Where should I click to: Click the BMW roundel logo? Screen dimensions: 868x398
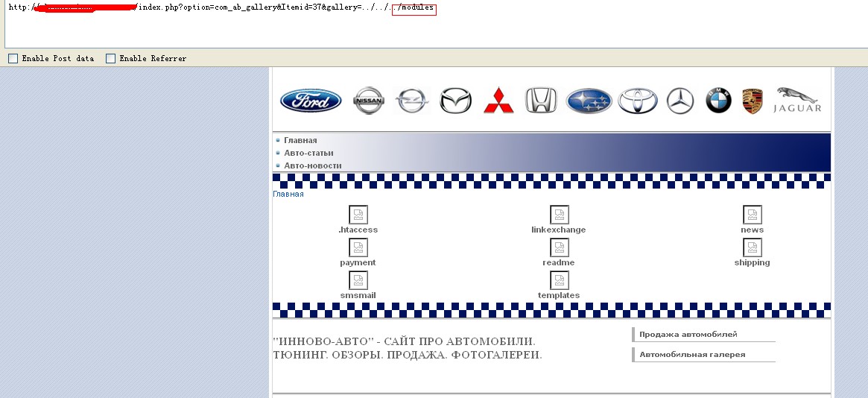click(x=718, y=101)
